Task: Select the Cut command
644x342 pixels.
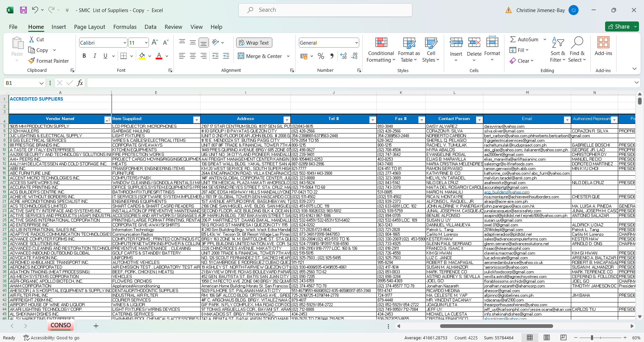Action: 36,40
